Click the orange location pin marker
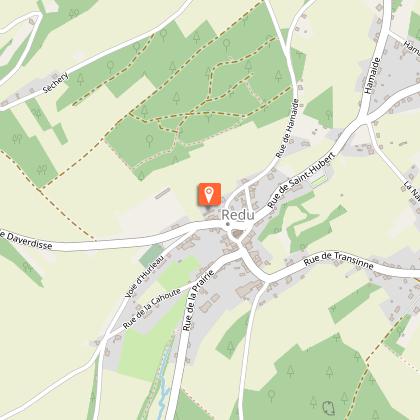This screenshot has height=420, width=420. click(209, 194)
